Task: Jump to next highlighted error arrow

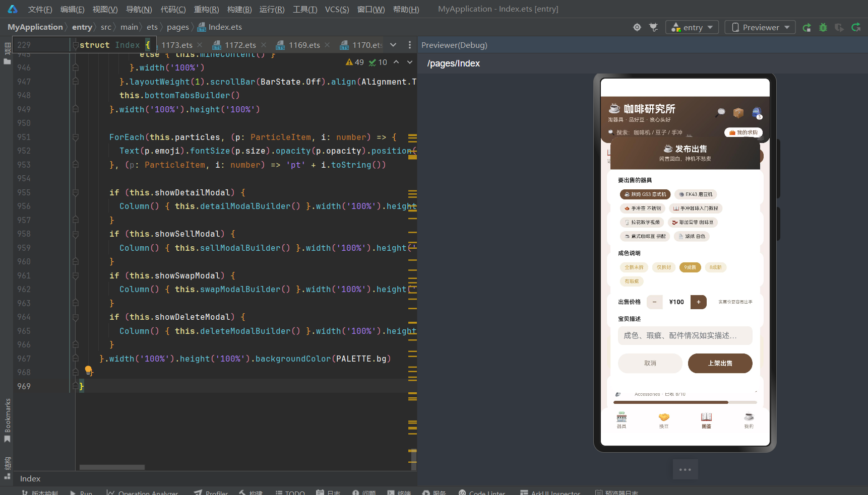Action: pyautogui.click(x=410, y=62)
